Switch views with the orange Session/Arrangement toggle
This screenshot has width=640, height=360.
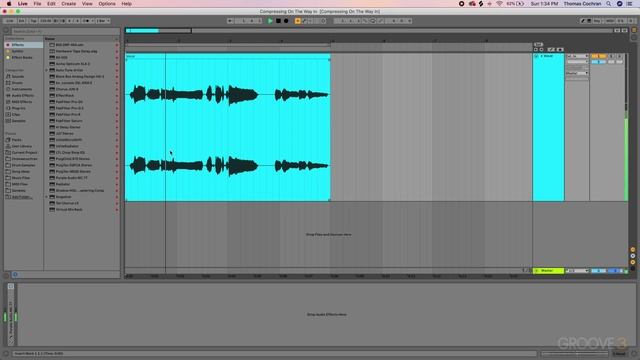point(634,30)
